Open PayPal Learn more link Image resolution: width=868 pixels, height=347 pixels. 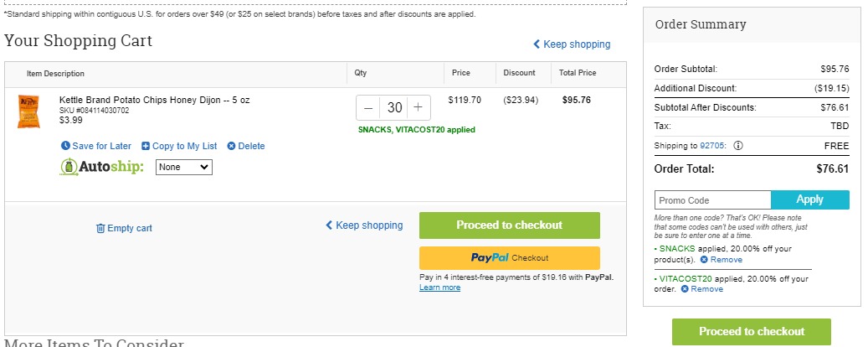[439, 287]
